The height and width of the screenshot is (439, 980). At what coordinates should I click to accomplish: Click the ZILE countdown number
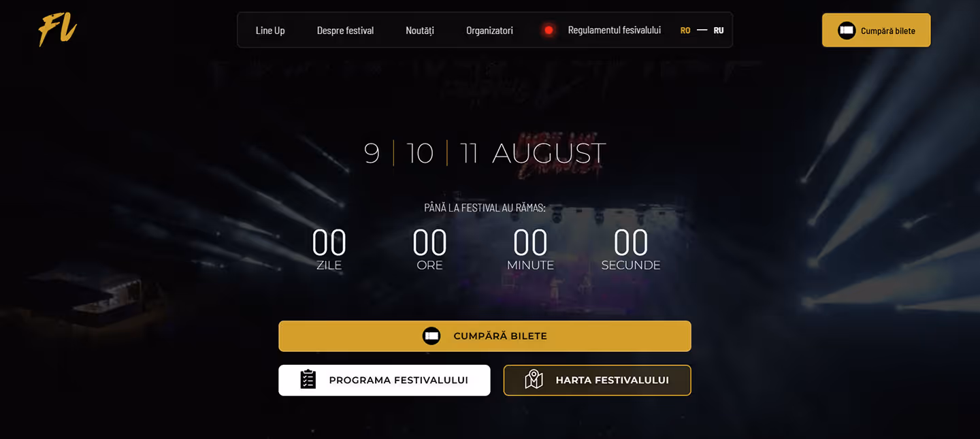(329, 242)
